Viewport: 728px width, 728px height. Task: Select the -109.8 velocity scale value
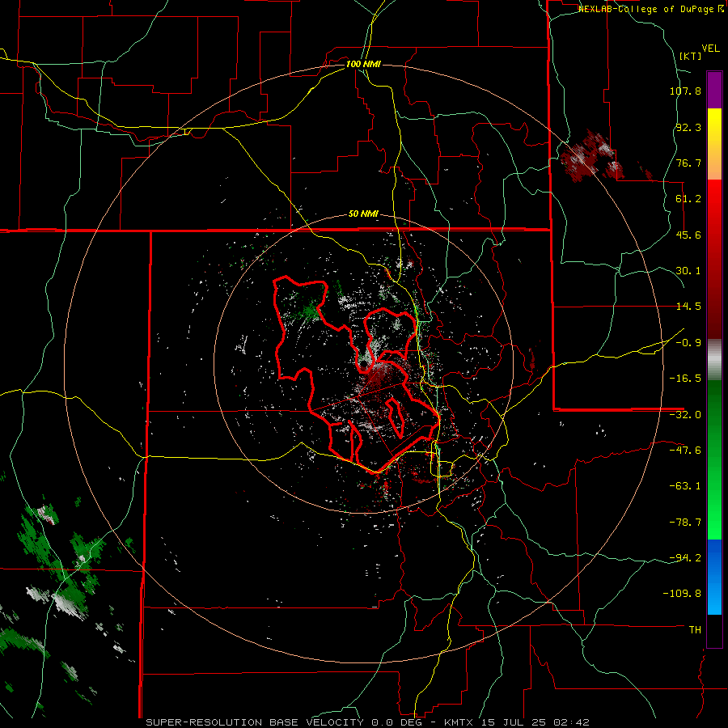click(682, 594)
